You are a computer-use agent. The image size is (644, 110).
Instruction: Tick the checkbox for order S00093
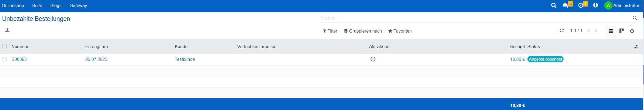[4, 59]
